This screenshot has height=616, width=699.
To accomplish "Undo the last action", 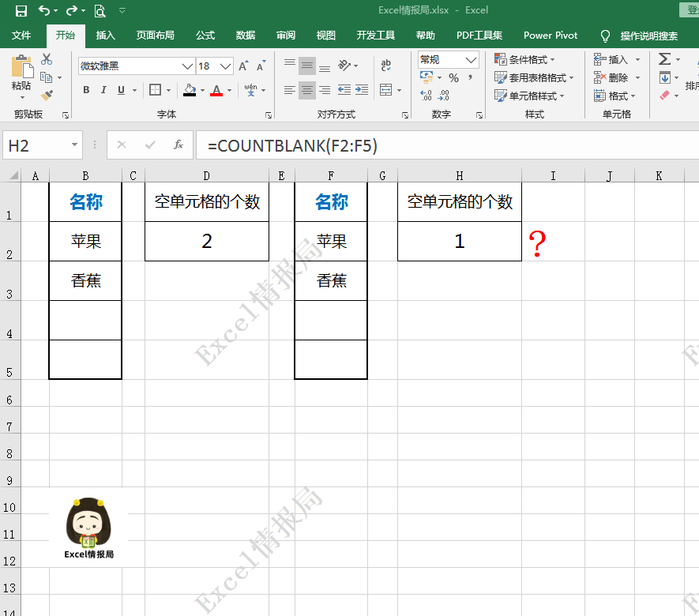I will (x=43, y=10).
